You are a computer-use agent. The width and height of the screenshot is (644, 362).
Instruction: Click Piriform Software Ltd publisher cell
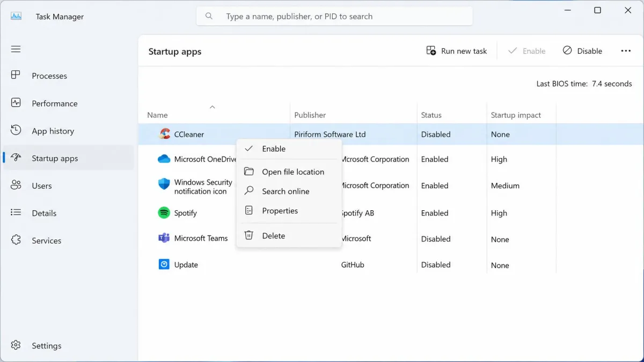(x=330, y=134)
